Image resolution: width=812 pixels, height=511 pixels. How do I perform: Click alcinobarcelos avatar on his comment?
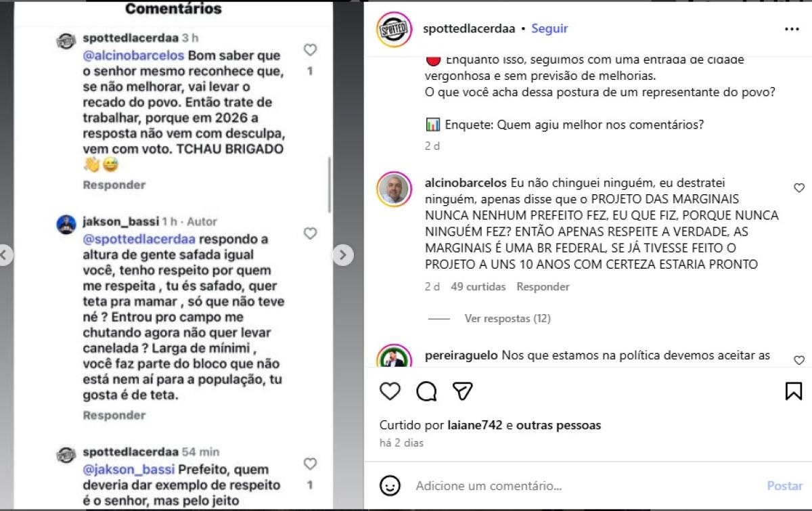[394, 189]
